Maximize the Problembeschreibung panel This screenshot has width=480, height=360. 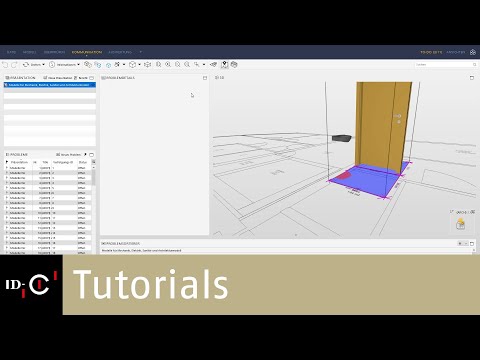[x=472, y=243]
